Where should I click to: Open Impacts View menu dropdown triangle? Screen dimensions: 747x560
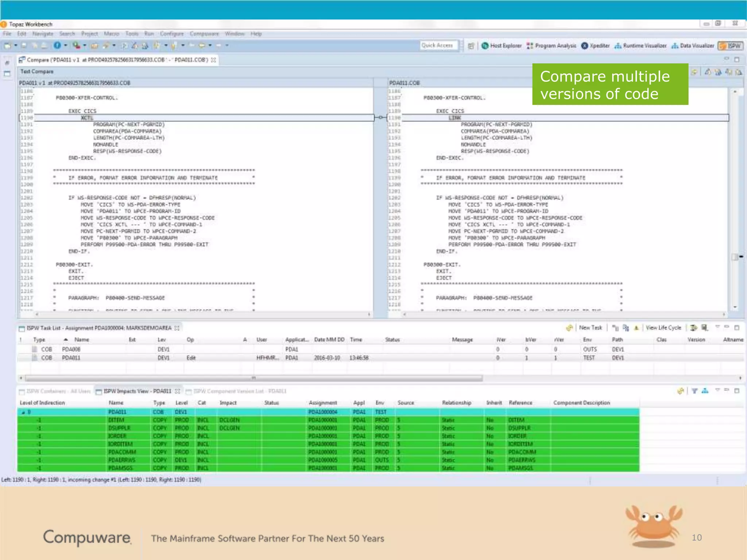tap(717, 390)
